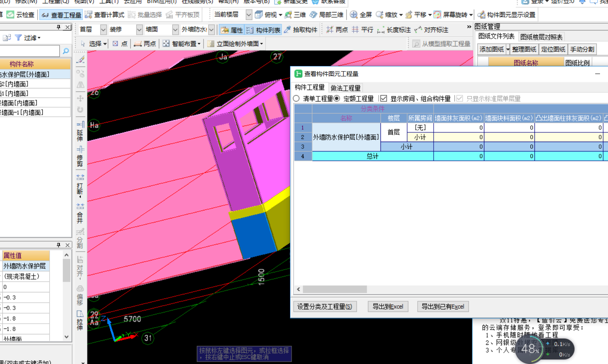Toggle the 构件列表 component list
The height and width of the screenshot is (364, 608).
[x=263, y=30]
